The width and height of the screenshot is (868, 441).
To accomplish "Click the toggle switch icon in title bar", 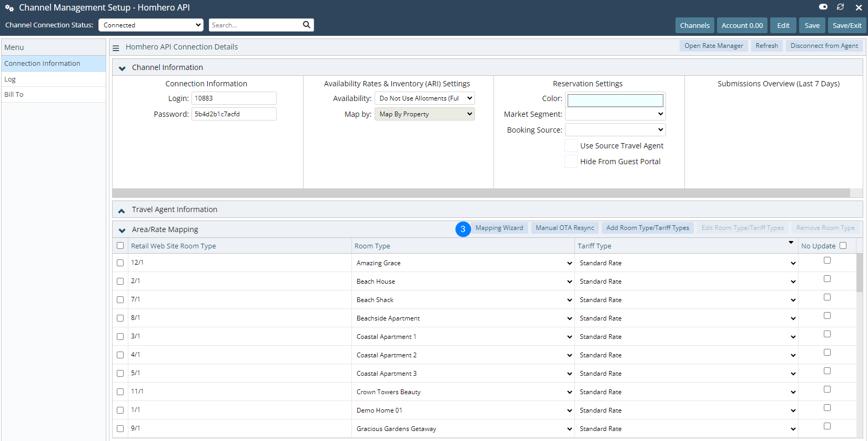I will 823,7.
